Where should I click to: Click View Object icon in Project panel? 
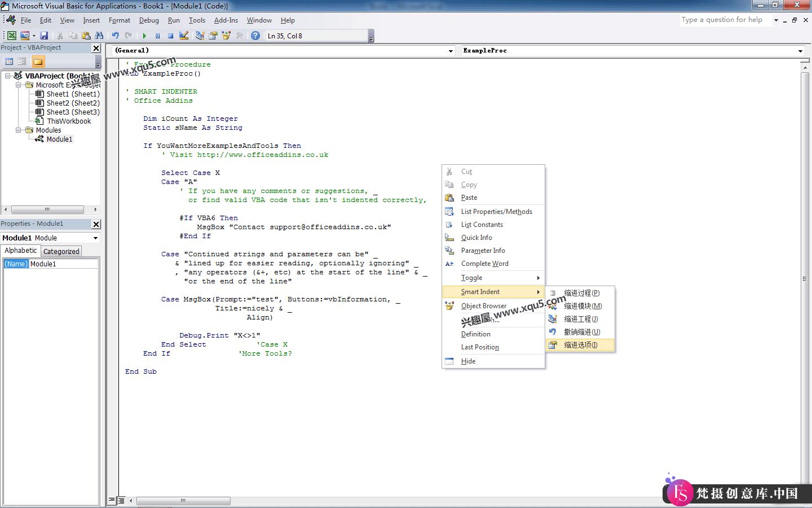[x=22, y=62]
